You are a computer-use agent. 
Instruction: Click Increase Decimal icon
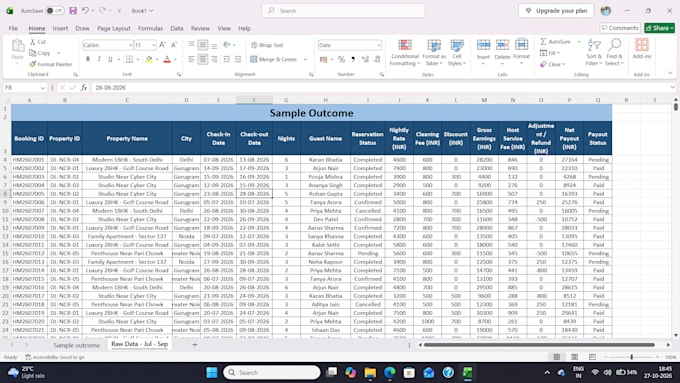click(x=365, y=59)
